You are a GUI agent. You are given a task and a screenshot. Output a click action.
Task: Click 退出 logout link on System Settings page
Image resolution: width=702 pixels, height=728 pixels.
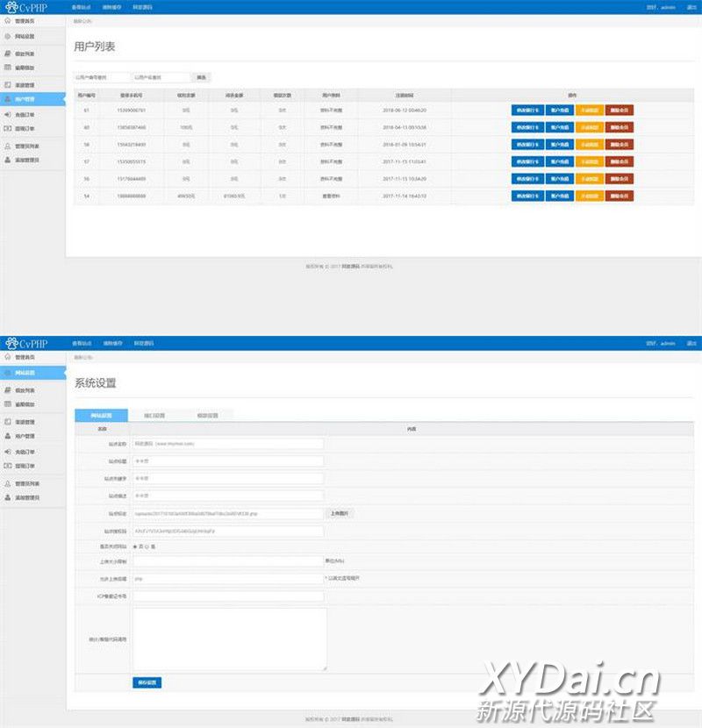691,343
